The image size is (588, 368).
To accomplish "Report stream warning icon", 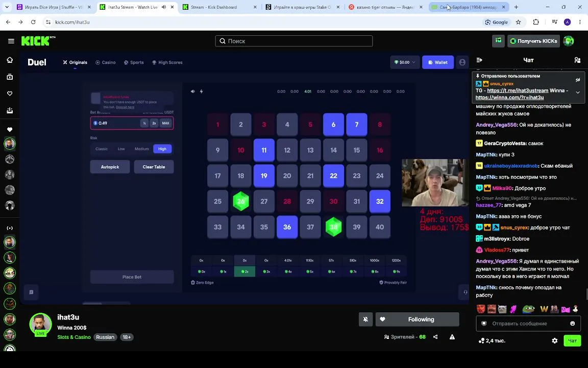I will pos(452,337).
